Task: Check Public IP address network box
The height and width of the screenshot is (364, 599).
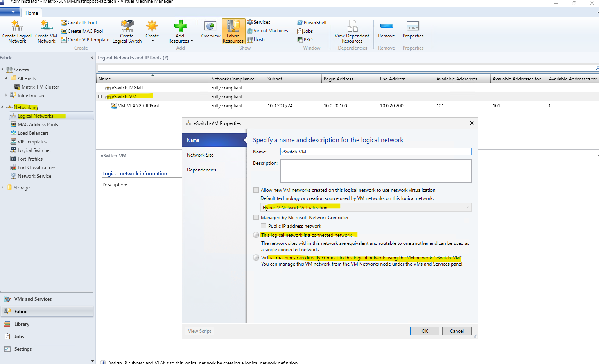Action: tap(264, 226)
